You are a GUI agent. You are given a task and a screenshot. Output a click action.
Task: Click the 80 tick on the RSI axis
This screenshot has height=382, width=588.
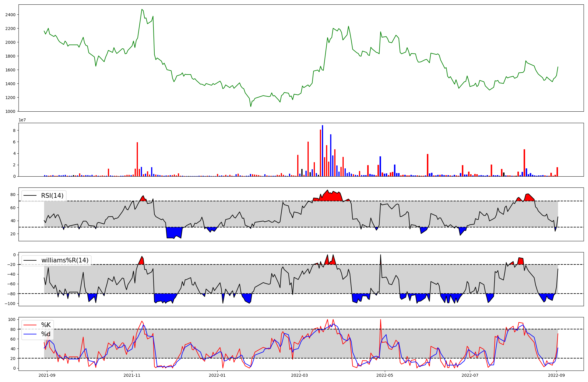point(13,195)
